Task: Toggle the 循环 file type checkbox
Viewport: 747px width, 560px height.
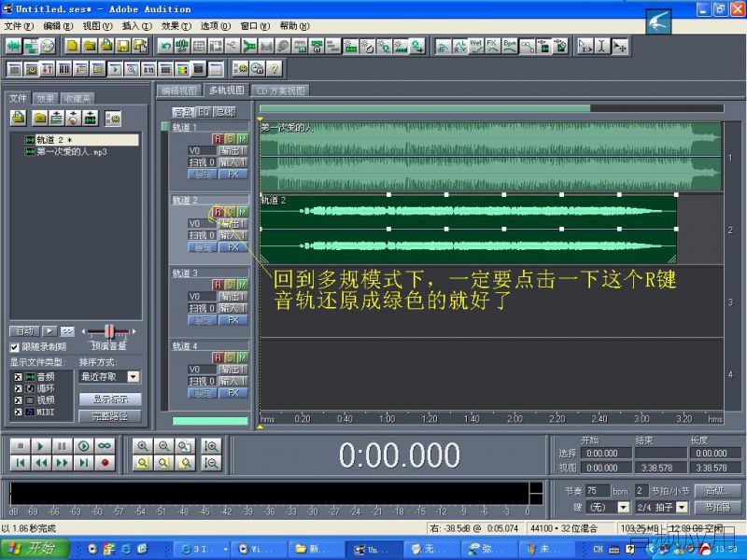Action: 18,388
